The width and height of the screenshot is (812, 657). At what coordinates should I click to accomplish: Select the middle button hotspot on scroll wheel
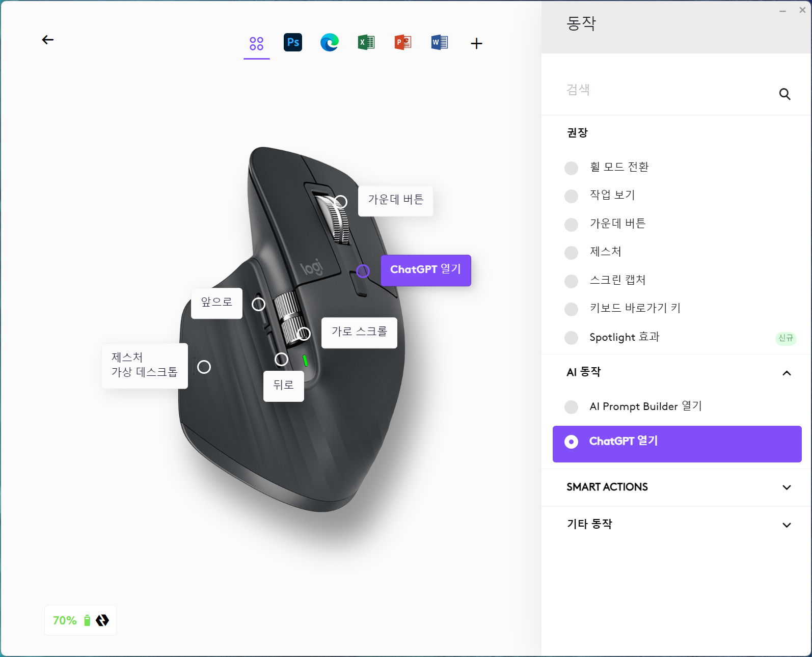pos(341,202)
